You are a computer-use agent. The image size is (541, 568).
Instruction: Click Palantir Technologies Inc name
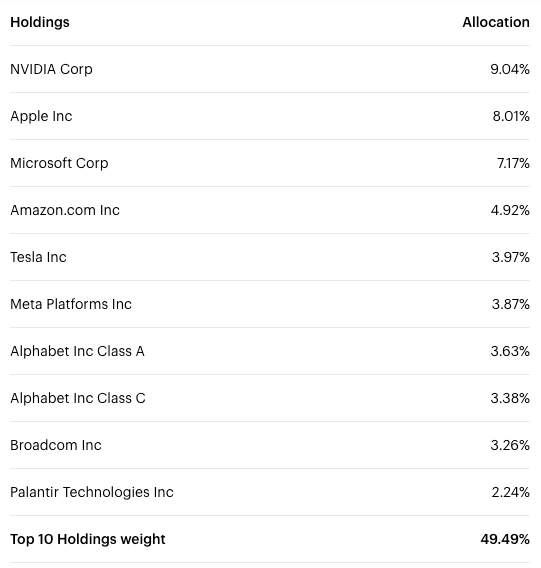tap(92, 492)
